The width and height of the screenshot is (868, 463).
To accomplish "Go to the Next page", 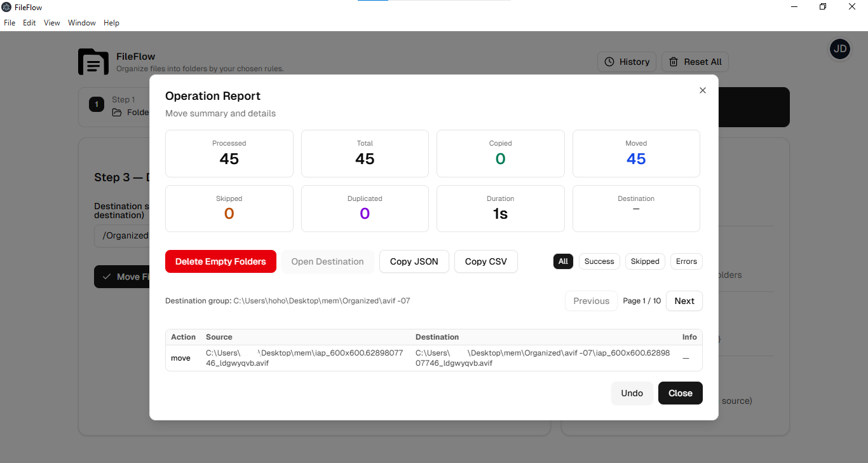I will pos(684,301).
